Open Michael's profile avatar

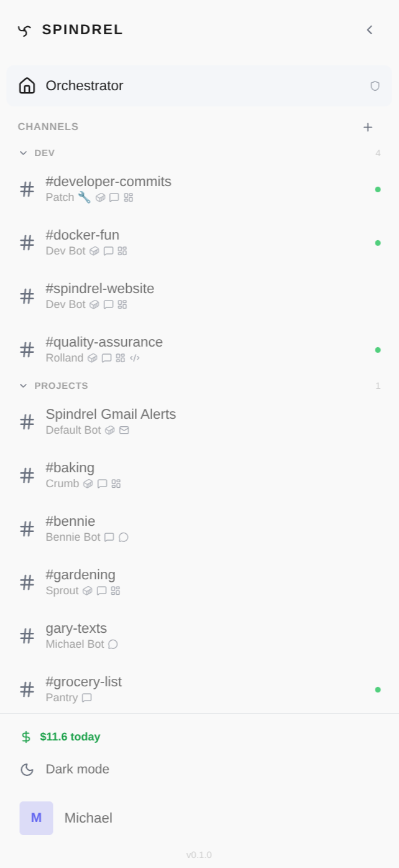click(x=36, y=818)
